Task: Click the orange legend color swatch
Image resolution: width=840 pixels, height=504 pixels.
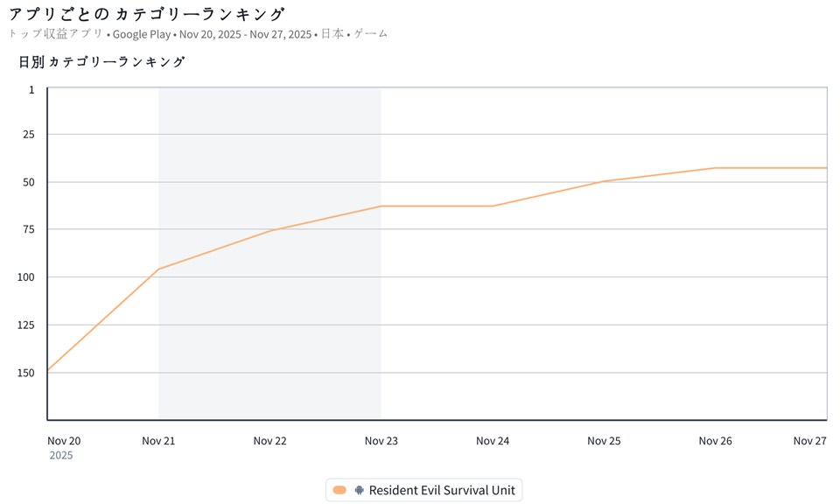Action: click(340, 491)
